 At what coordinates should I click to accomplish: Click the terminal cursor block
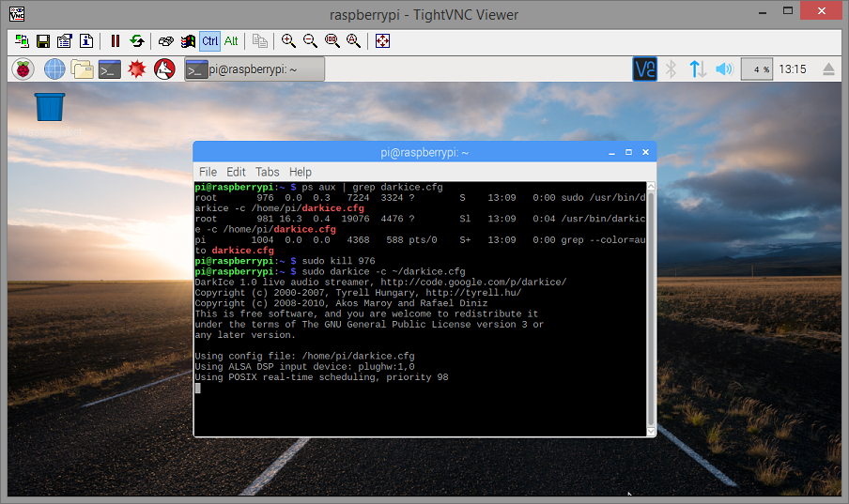pyautogui.click(x=197, y=389)
